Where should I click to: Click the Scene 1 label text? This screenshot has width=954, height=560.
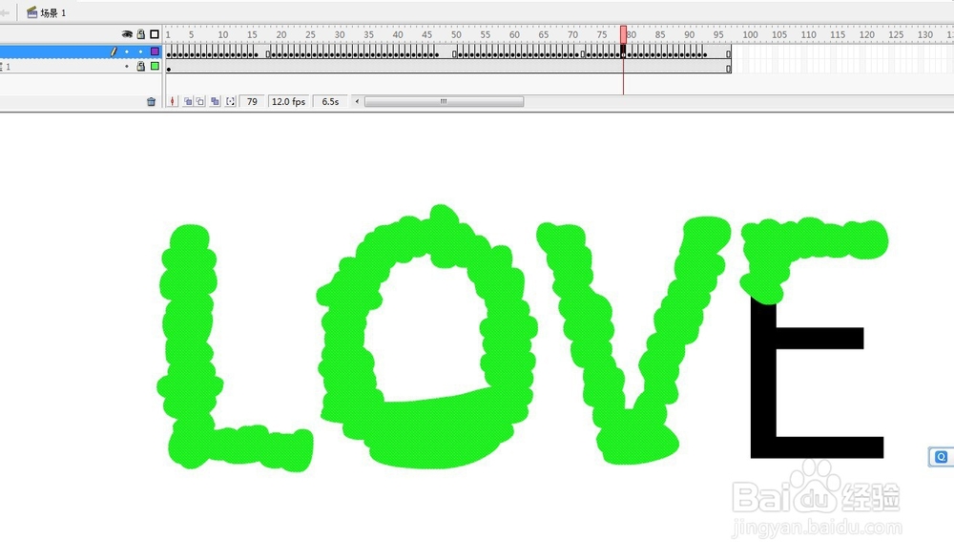coord(52,12)
